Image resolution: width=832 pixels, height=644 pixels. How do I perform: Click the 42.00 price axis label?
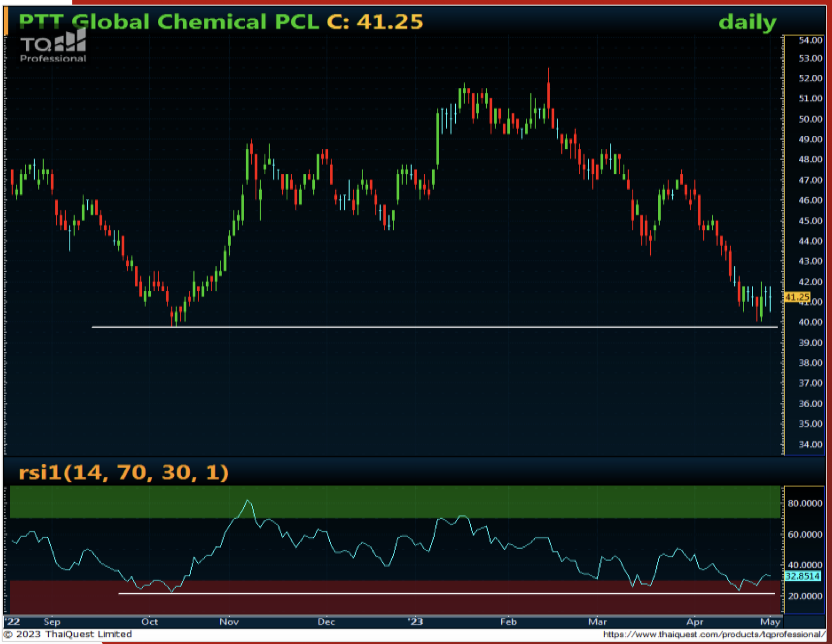click(x=810, y=282)
